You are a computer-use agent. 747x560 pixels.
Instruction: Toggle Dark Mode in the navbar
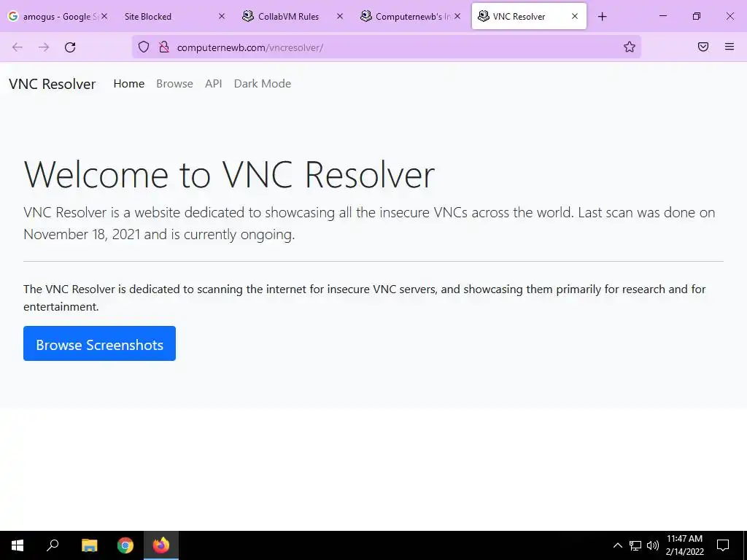tap(263, 84)
